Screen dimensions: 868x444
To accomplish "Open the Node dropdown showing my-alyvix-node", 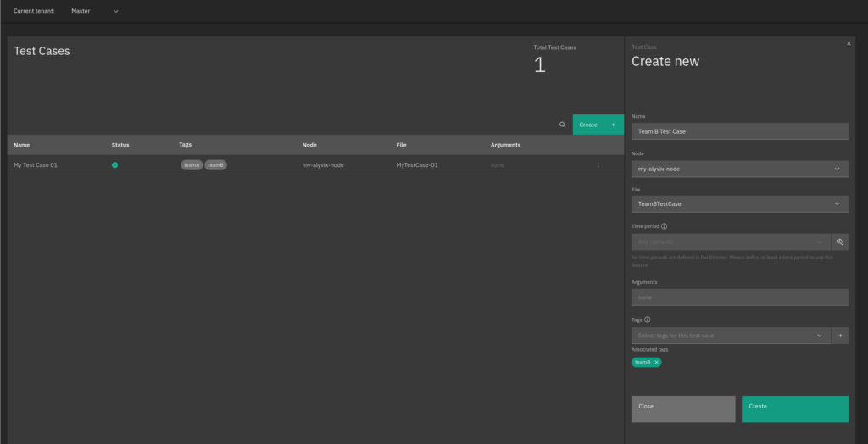I will coord(739,169).
